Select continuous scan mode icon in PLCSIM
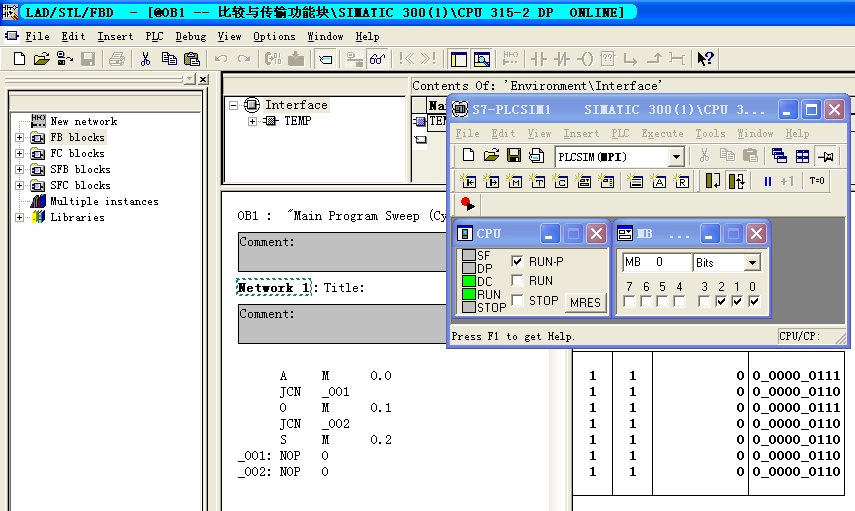The image size is (855, 511). (x=736, y=181)
